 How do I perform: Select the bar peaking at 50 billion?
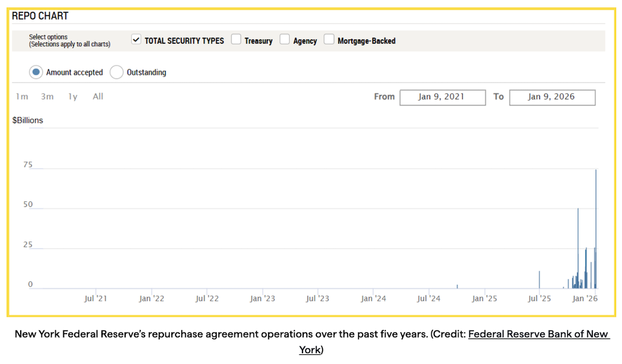coord(578,249)
